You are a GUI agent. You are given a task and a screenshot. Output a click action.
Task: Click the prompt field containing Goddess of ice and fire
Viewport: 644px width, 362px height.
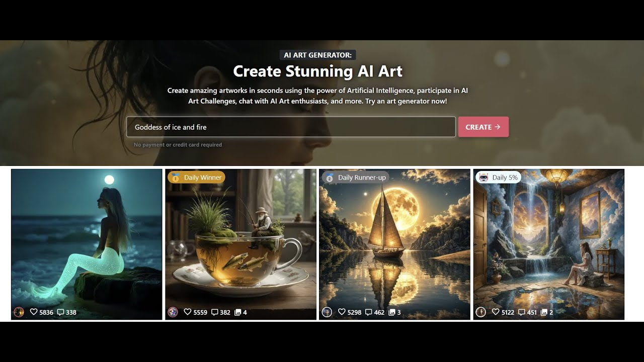tap(291, 127)
